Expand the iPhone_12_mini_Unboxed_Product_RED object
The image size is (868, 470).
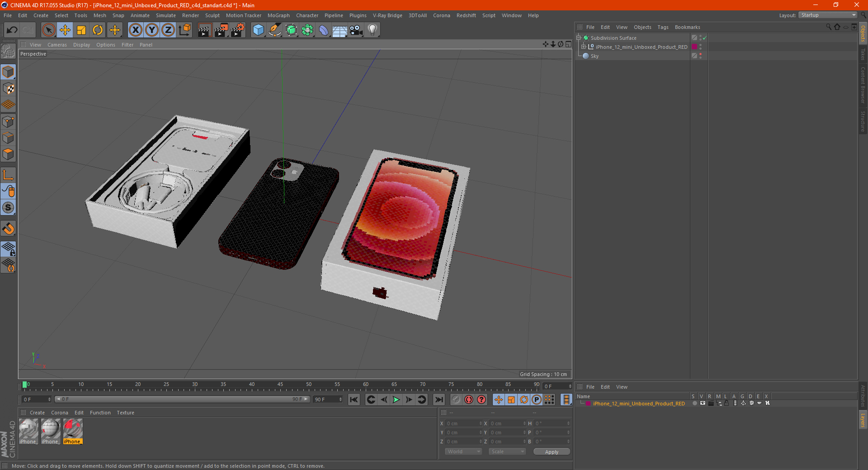point(583,47)
